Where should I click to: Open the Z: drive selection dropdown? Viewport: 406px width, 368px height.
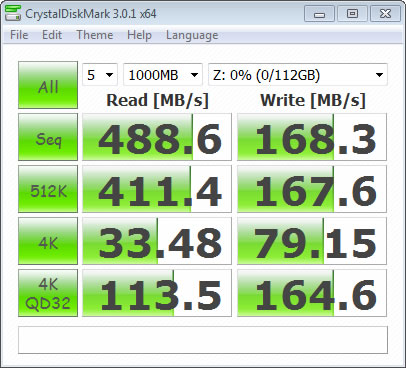coord(298,75)
